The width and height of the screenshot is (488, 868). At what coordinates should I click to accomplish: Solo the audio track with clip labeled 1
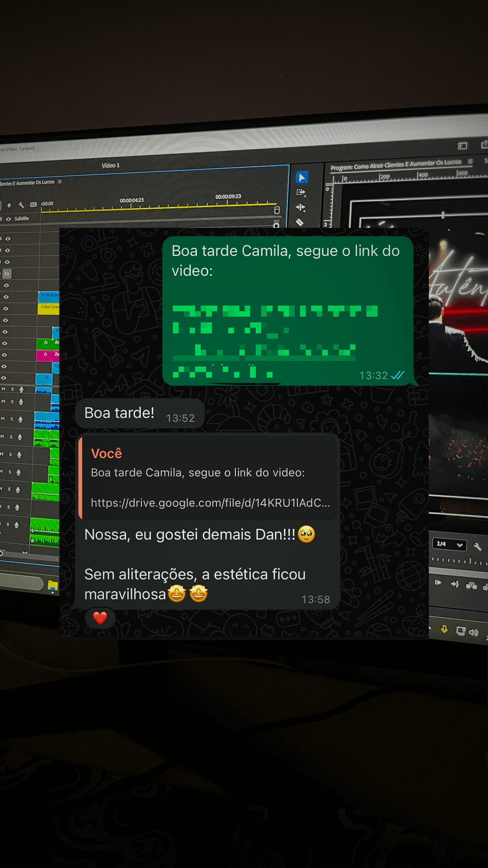[9, 472]
